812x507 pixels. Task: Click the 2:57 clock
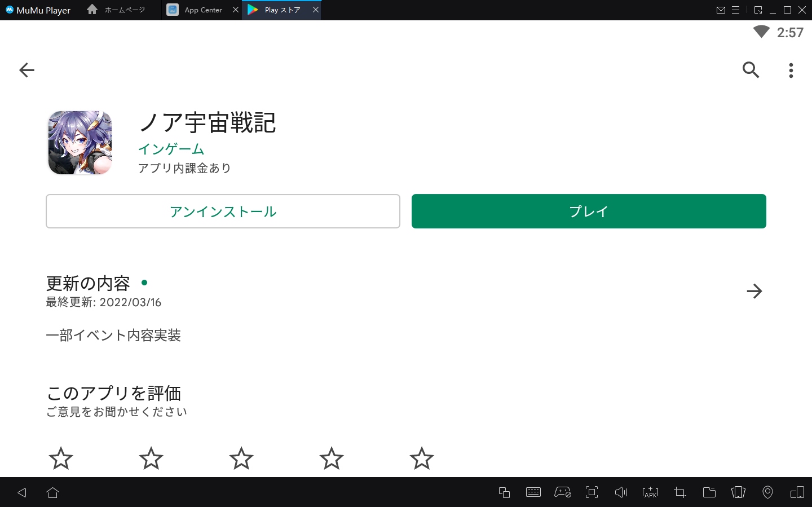pyautogui.click(x=790, y=33)
